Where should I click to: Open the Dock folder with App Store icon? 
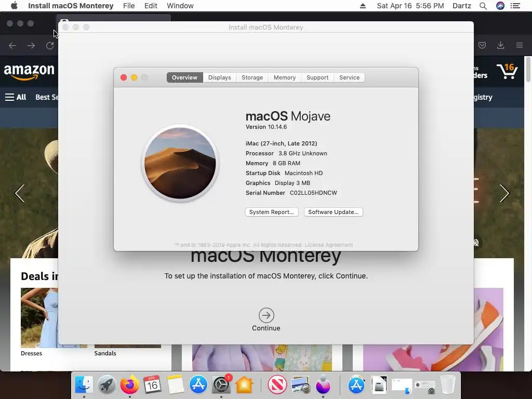[356, 385]
